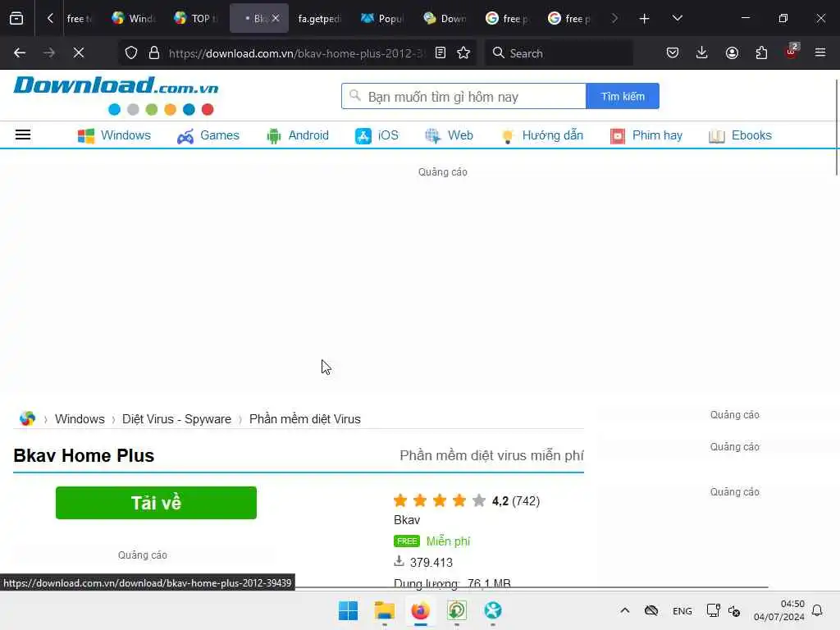Open the tracking protection shield icon
This screenshot has height=630, width=840.
click(x=131, y=53)
